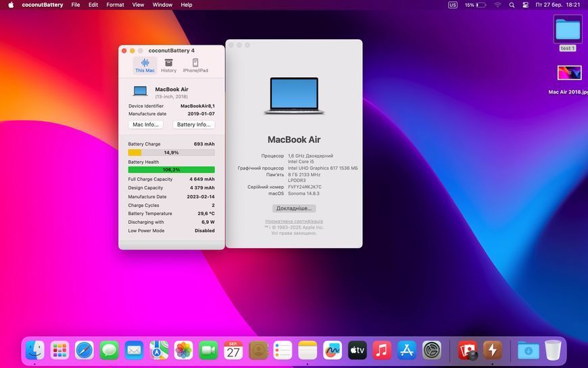Click the Battery Charge 14,9% bar

click(172, 152)
